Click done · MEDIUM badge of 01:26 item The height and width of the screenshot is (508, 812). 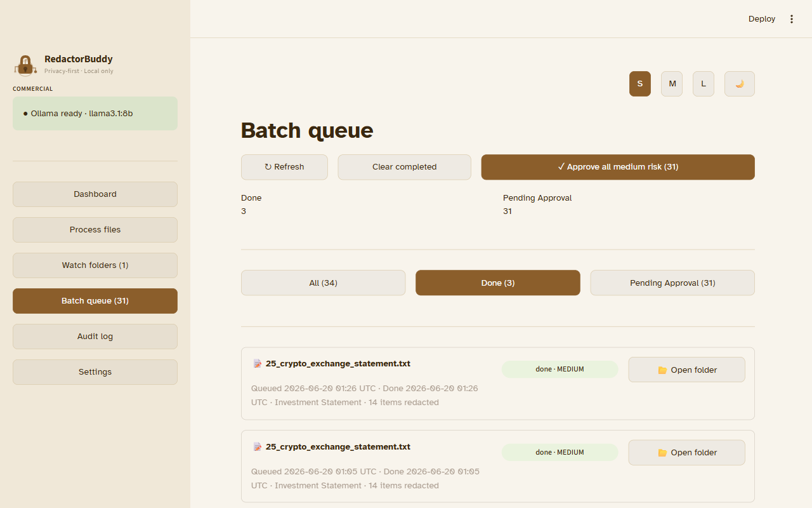point(560,370)
